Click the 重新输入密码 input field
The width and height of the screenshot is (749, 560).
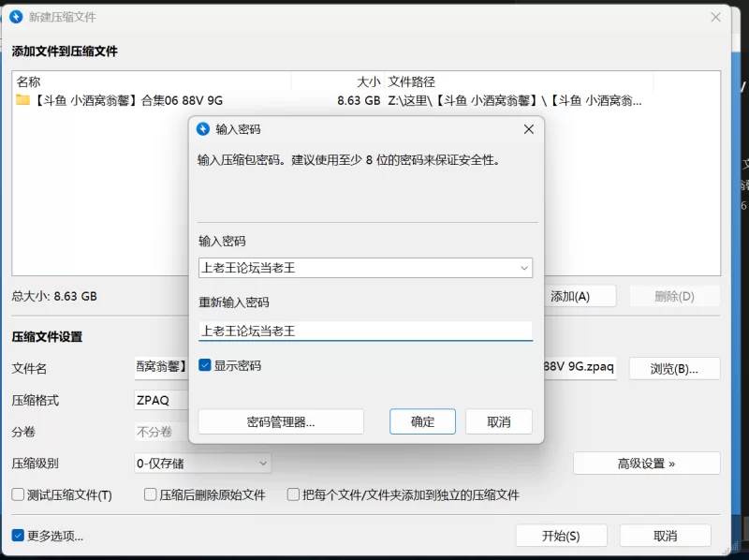365,331
